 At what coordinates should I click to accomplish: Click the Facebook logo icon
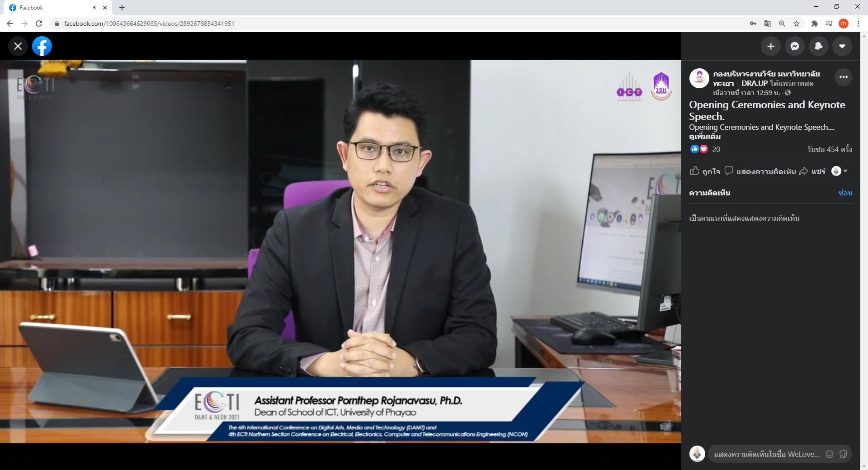coord(42,46)
